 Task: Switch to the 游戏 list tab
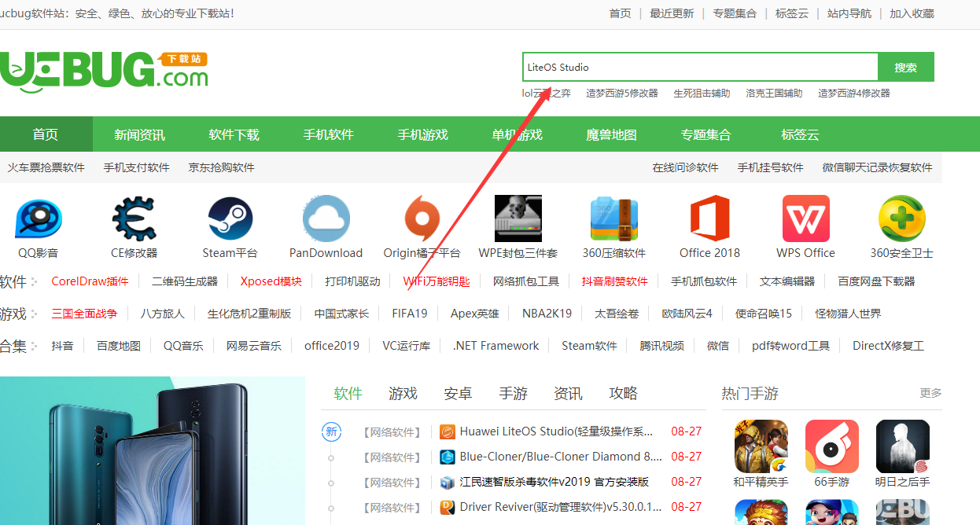point(403,393)
